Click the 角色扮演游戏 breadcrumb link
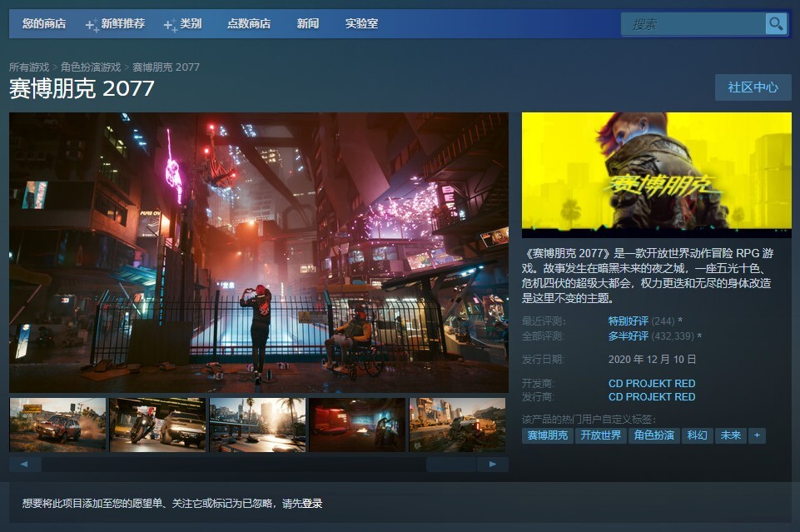800x532 pixels. [x=91, y=67]
